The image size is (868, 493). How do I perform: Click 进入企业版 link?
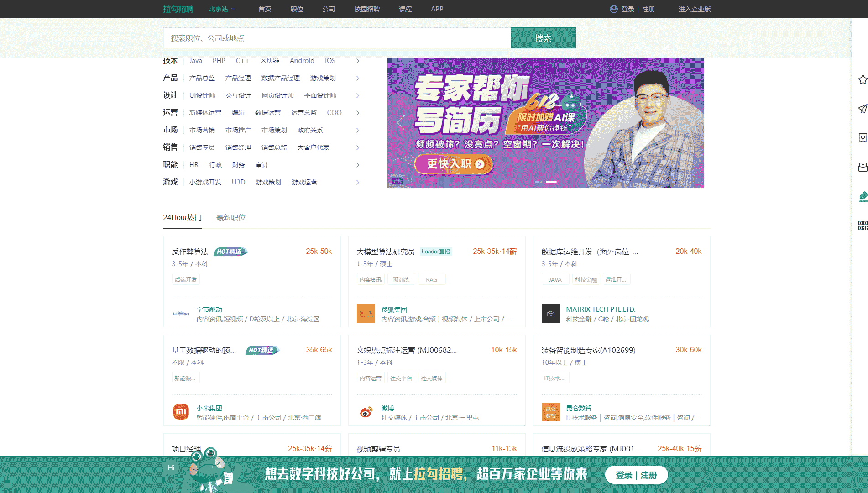point(695,9)
